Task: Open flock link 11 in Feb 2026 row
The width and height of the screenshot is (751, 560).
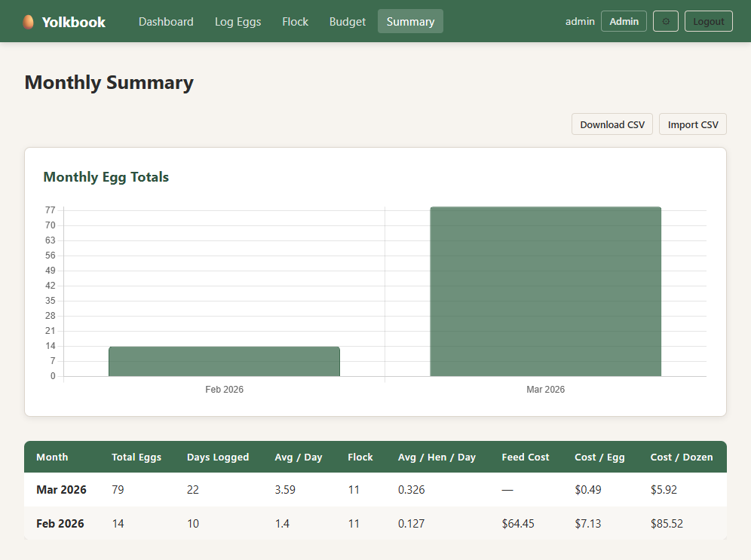Action: coord(354,524)
